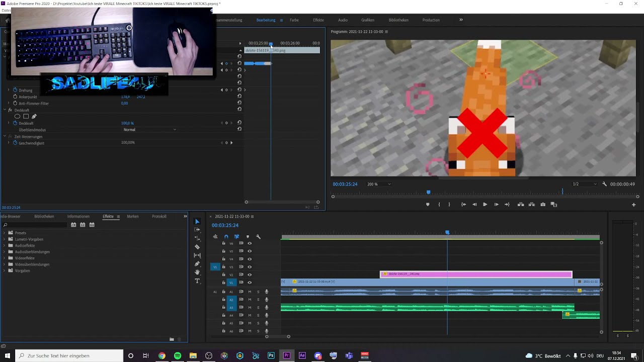Collapse the Zeit-Verzerrungen section
This screenshot has height=362, width=644.
pyautogui.click(x=5, y=136)
